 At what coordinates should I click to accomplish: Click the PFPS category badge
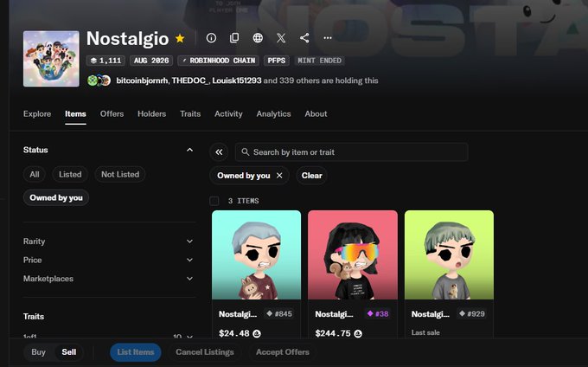pos(277,61)
